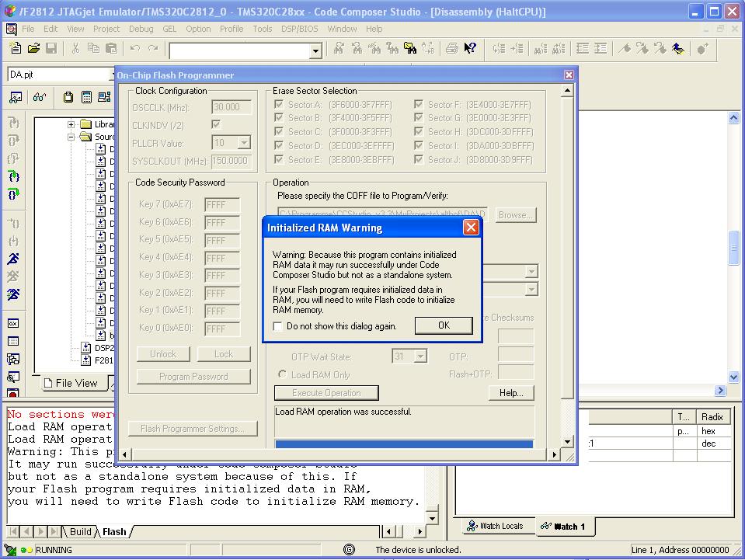Image resolution: width=745 pixels, height=560 pixels.
Task: Toggle Sector H erase checkbox
Action: click(419, 131)
